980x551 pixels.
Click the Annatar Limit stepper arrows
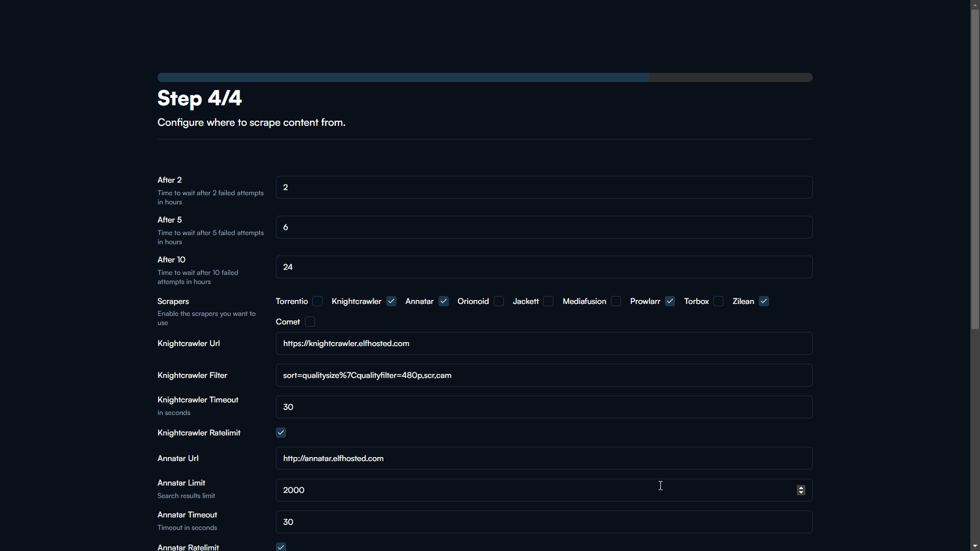point(801,490)
